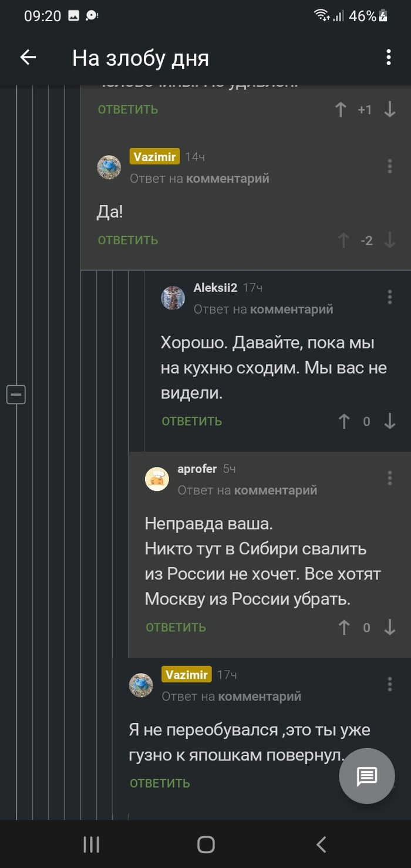Downvote the topmost comment with +1 rating
The image size is (411, 868).
[x=390, y=109]
